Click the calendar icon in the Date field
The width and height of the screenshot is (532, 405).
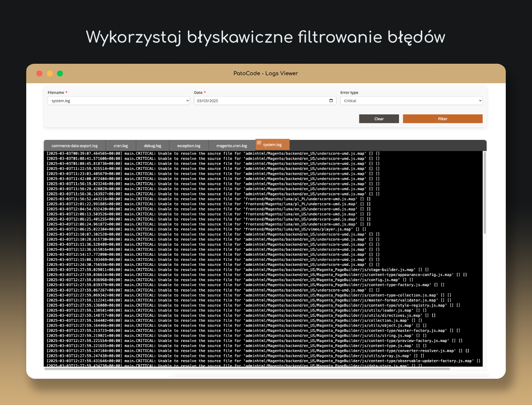coord(331,100)
